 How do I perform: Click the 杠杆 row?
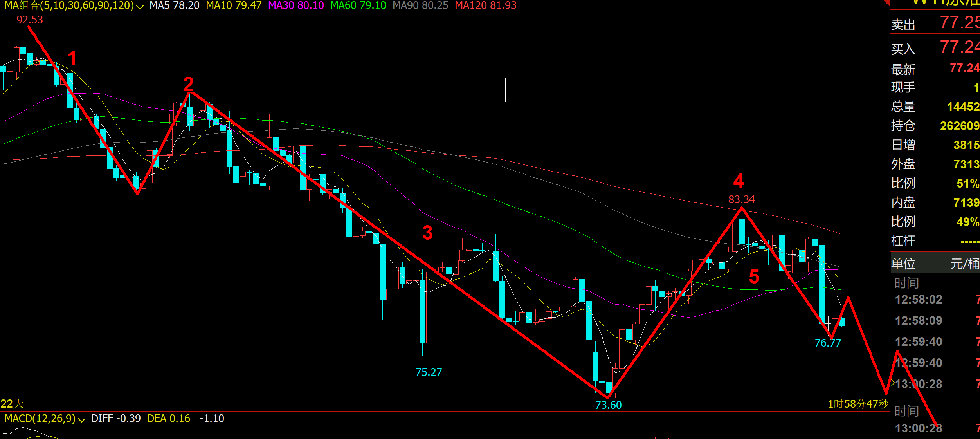[x=935, y=241]
